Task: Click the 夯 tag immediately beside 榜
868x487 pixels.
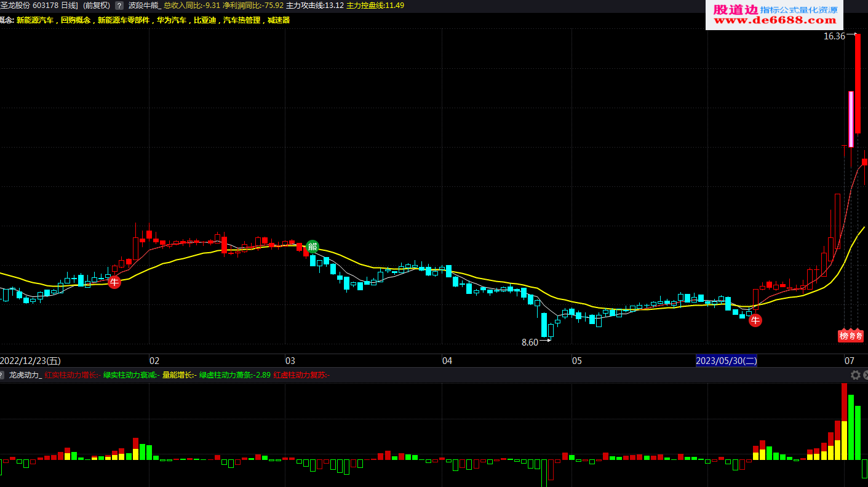Action: click(x=852, y=336)
